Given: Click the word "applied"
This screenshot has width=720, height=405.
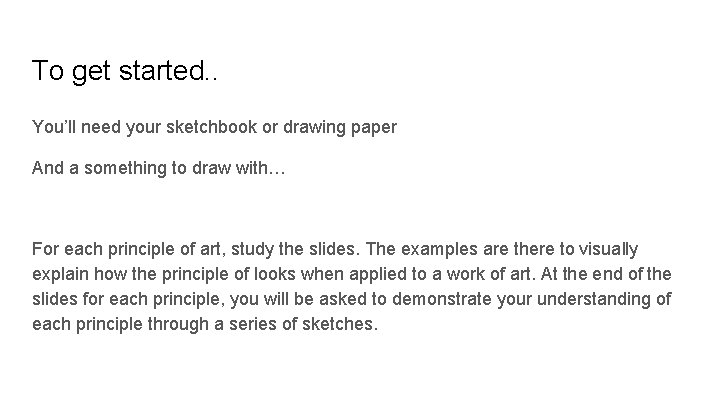Looking at the screenshot, I should (375, 274).
